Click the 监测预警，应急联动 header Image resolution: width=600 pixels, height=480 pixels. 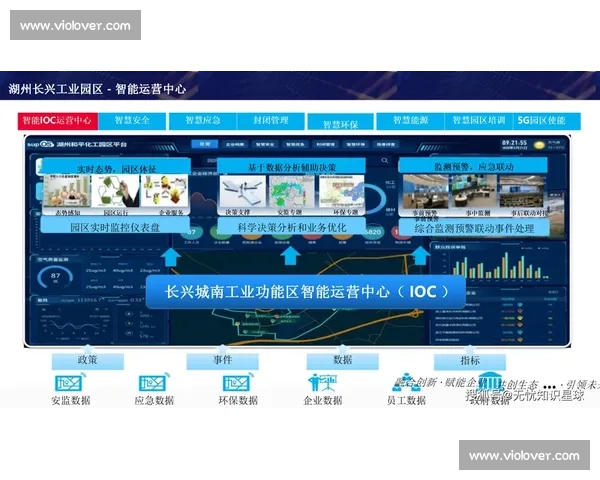coord(473,166)
